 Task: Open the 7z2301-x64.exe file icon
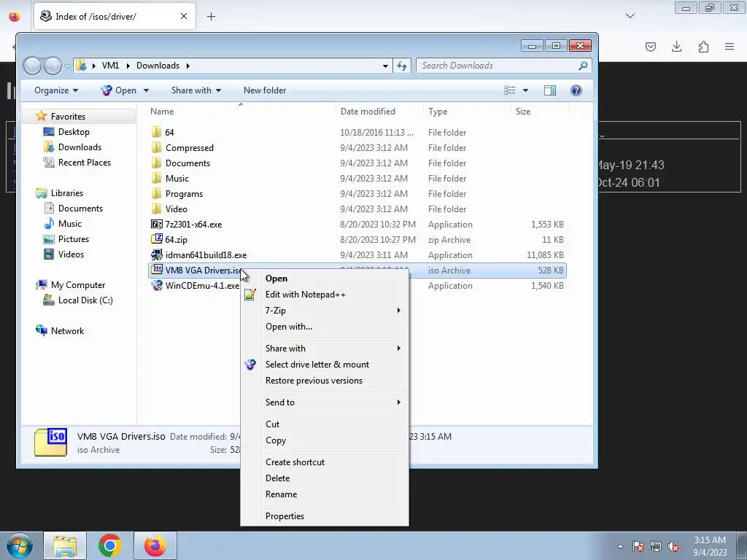pos(156,225)
